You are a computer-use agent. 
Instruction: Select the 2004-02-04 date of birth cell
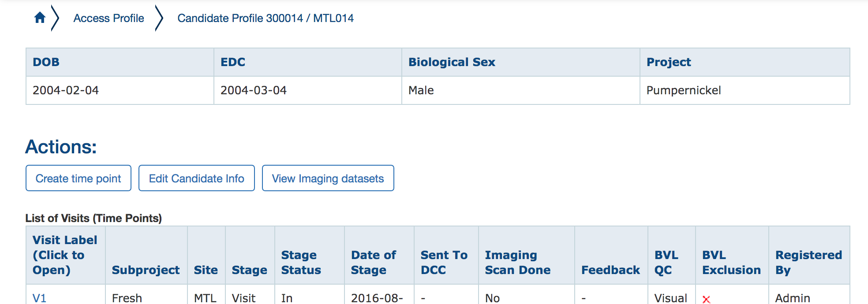click(x=66, y=90)
